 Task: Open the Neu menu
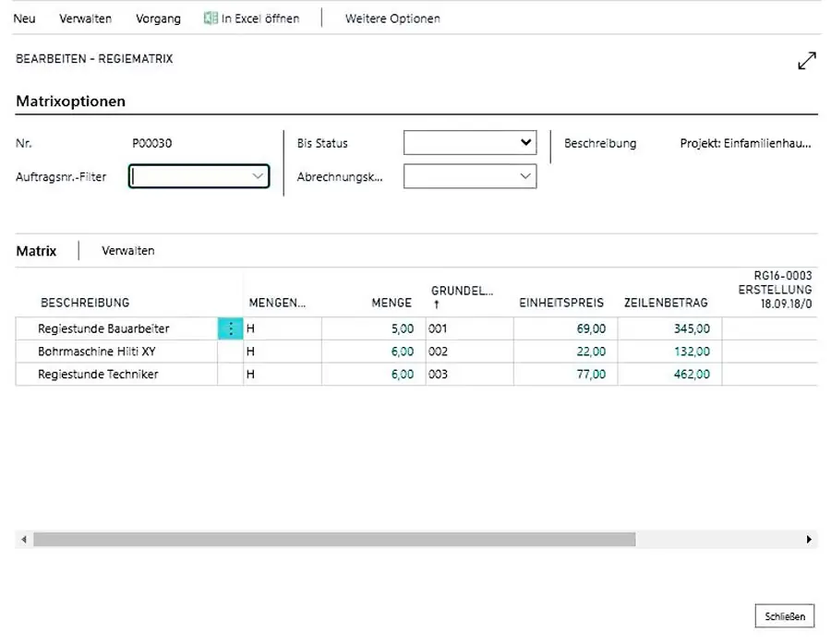click(24, 18)
